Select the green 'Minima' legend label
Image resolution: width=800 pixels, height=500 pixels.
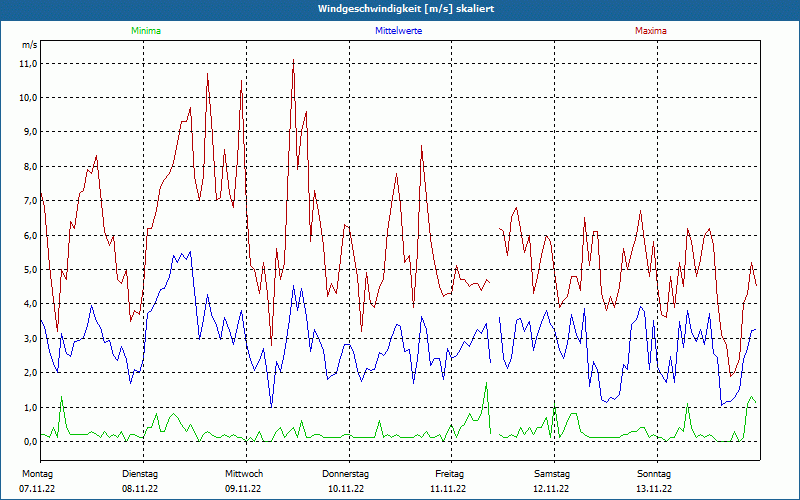[x=146, y=31]
